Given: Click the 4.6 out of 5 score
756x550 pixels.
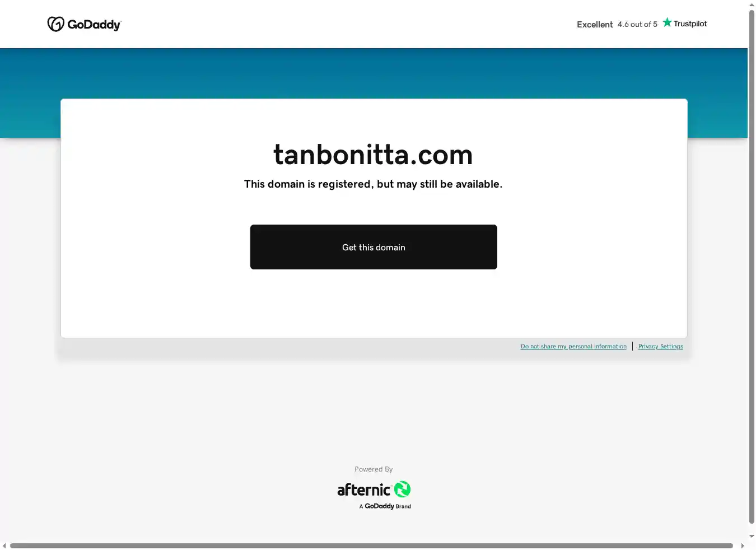Looking at the screenshot, I should pos(637,25).
